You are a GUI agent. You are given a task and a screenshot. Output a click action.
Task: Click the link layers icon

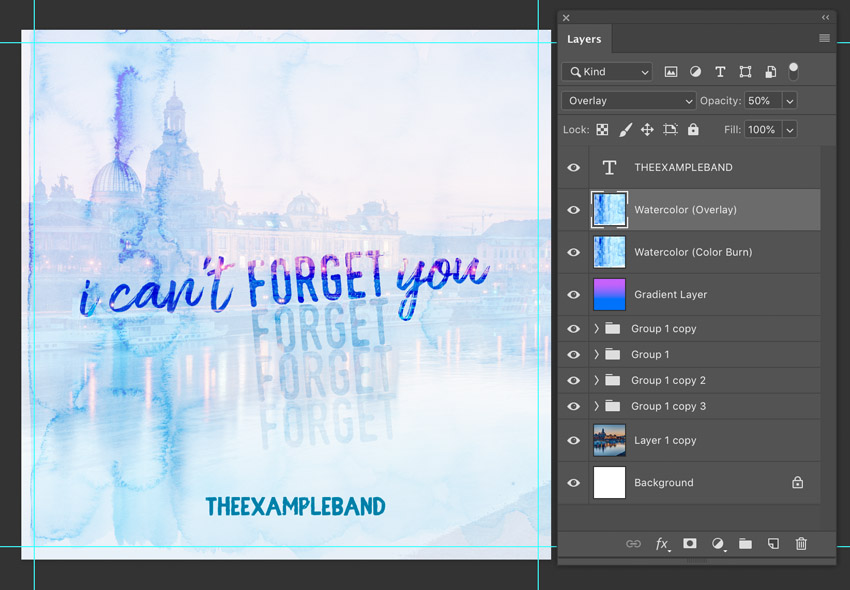tap(633, 544)
